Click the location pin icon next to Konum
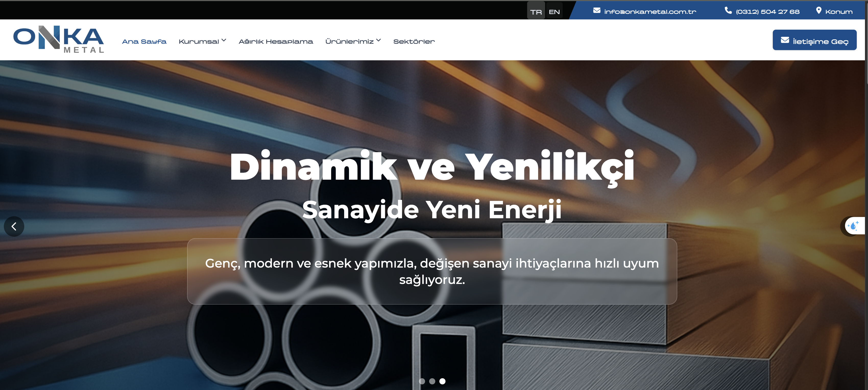The image size is (868, 390). tap(818, 11)
